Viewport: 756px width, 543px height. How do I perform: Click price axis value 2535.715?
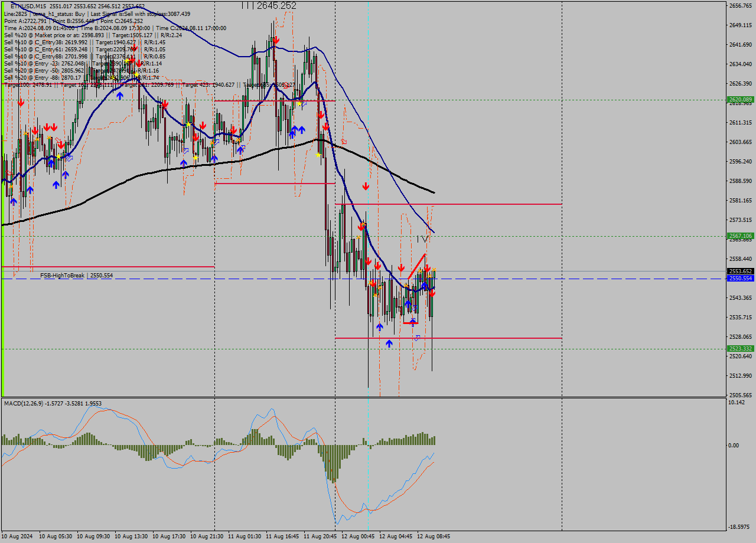[741, 317]
